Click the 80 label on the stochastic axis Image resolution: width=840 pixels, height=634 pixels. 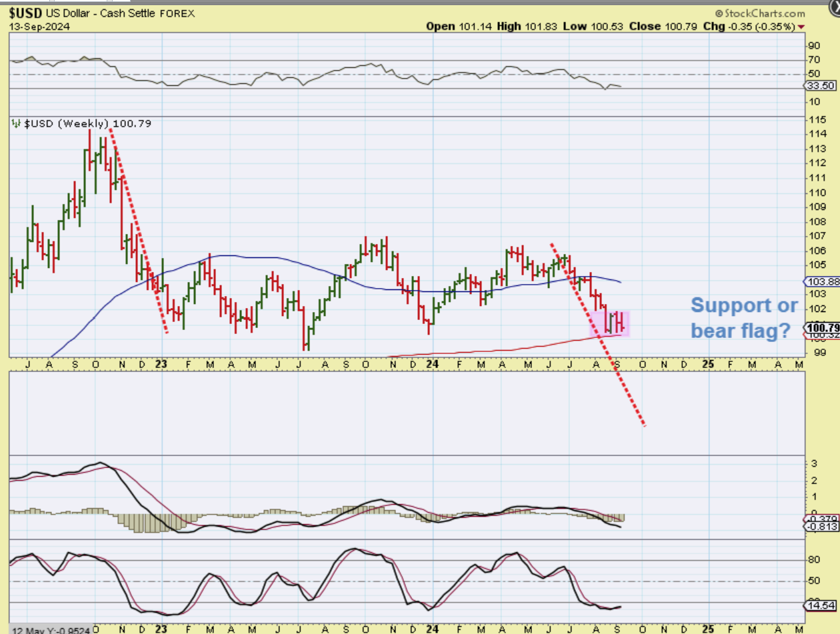pyautogui.click(x=813, y=560)
